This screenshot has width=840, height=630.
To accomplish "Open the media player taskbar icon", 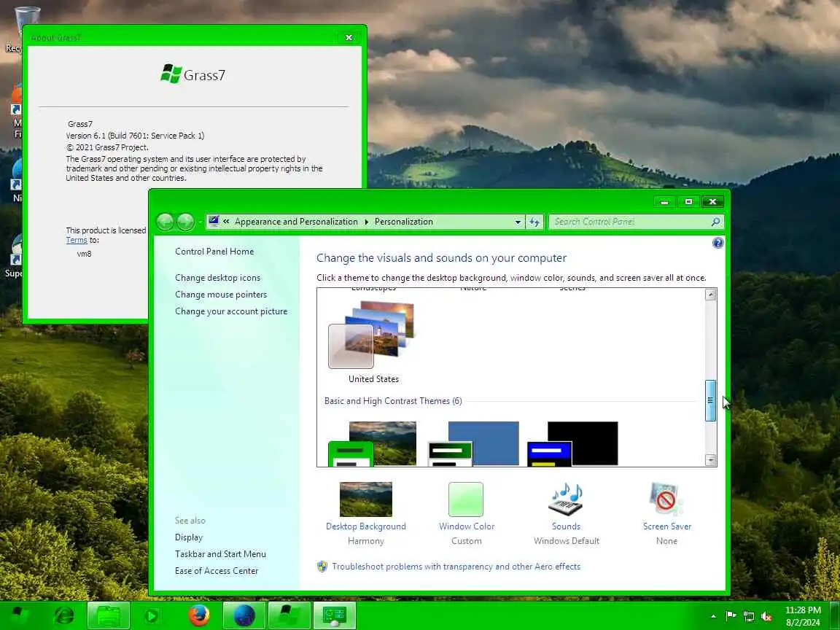I will [152, 616].
